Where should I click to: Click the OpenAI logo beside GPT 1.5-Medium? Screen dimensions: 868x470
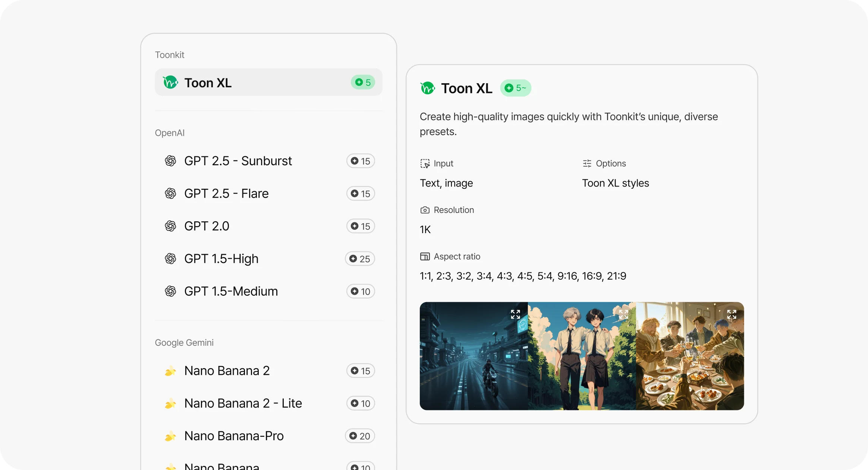[x=170, y=291]
